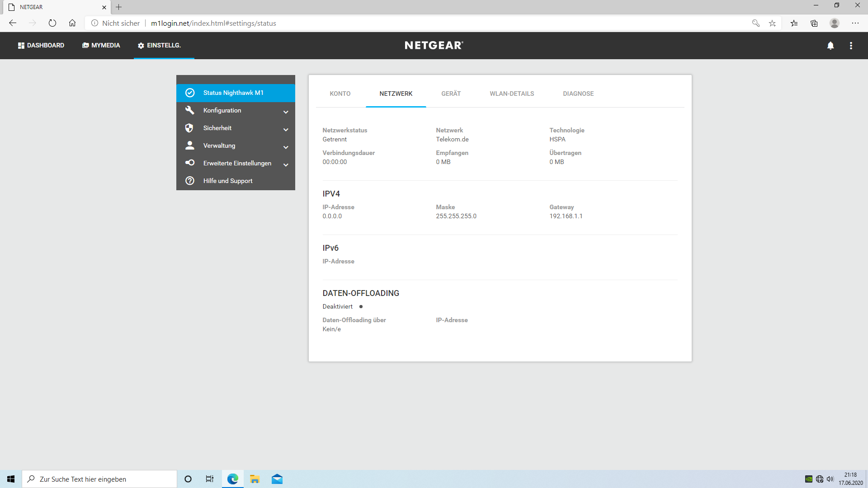Expand the Verwaltung section chevron
This screenshot has height=488, width=868.
pos(286,147)
